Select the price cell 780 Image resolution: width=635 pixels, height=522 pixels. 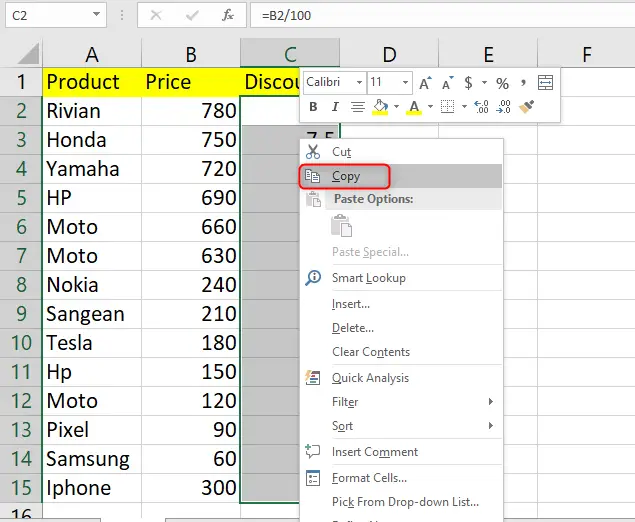pos(191,111)
